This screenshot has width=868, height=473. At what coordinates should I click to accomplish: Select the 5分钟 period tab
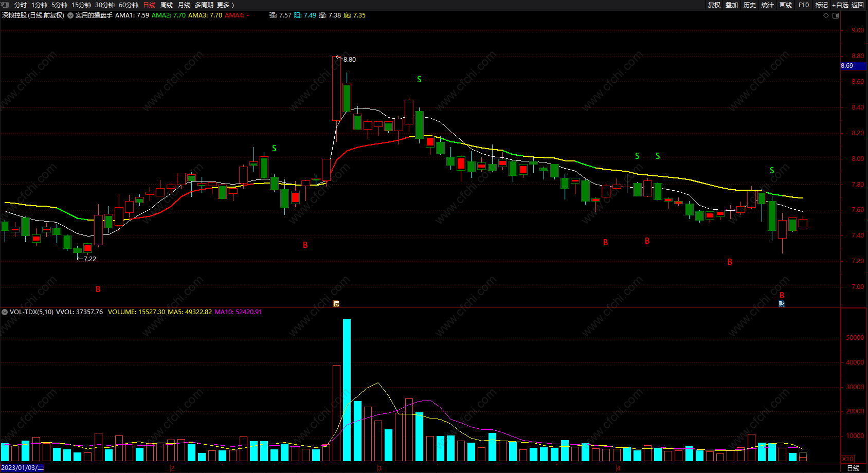tap(59, 5)
